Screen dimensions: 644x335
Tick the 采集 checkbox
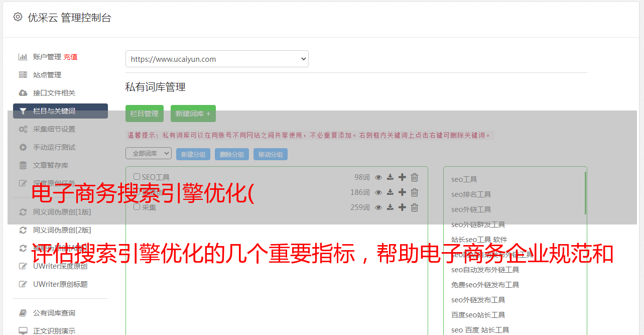pyautogui.click(x=137, y=207)
